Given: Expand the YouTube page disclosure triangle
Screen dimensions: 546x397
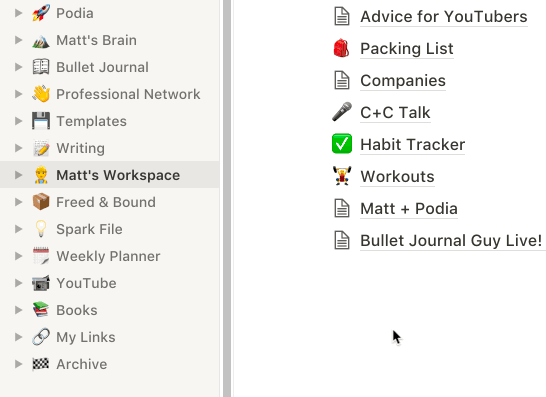Looking at the screenshot, I should click(x=18, y=283).
